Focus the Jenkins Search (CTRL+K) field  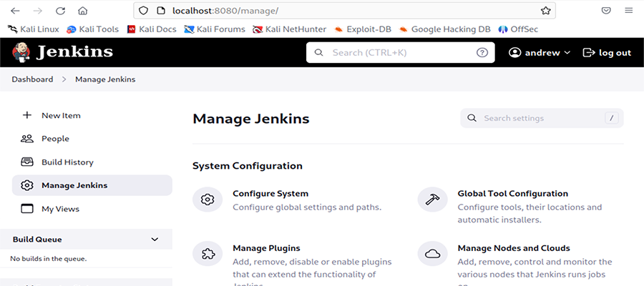click(x=401, y=52)
